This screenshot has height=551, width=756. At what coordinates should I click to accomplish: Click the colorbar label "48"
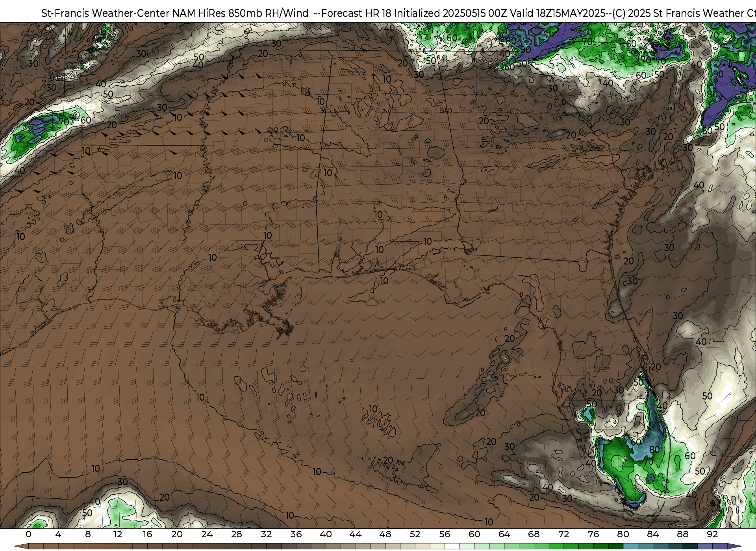point(385,534)
